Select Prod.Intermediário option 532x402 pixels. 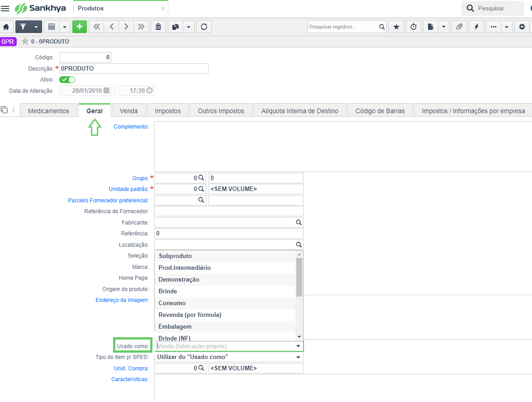pos(225,268)
